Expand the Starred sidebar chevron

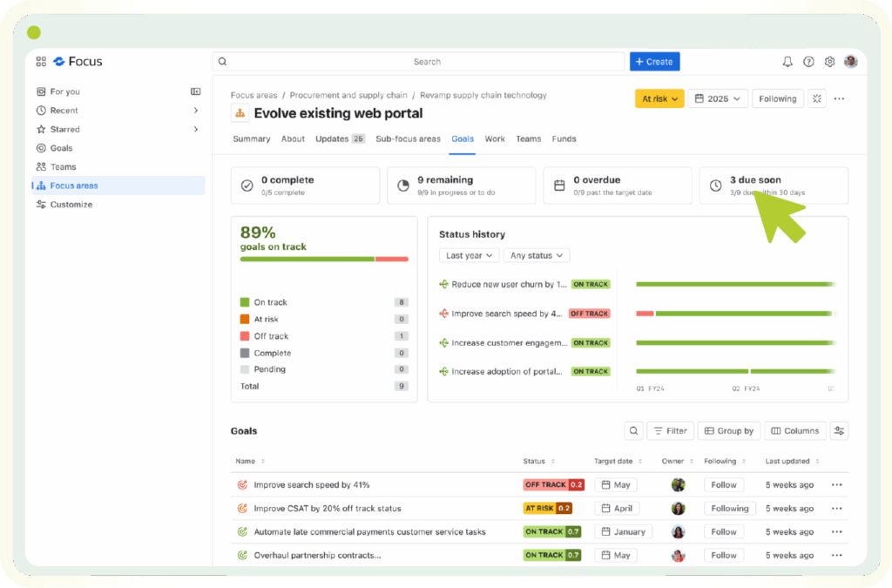(196, 129)
